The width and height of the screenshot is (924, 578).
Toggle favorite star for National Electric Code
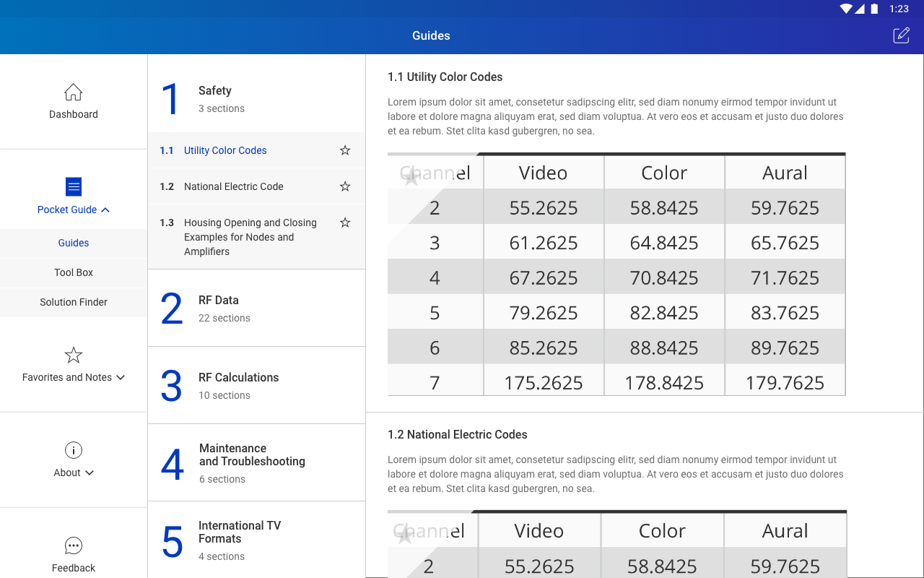[345, 186]
